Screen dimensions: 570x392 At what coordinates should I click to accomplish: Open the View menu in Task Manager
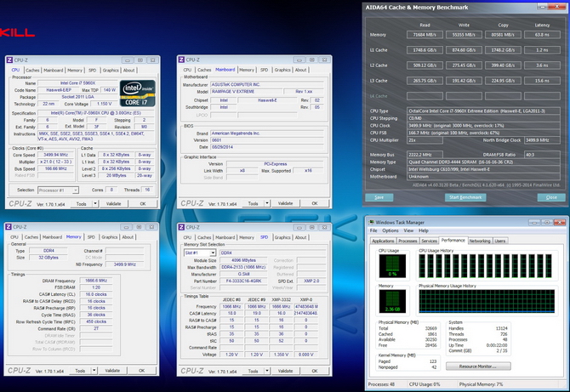pyautogui.click(x=408, y=230)
